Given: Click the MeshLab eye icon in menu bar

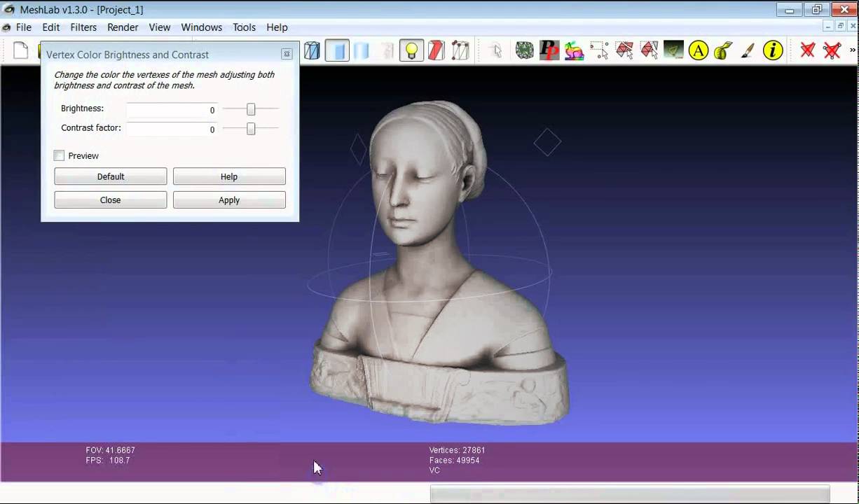Looking at the screenshot, I should point(6,27).
